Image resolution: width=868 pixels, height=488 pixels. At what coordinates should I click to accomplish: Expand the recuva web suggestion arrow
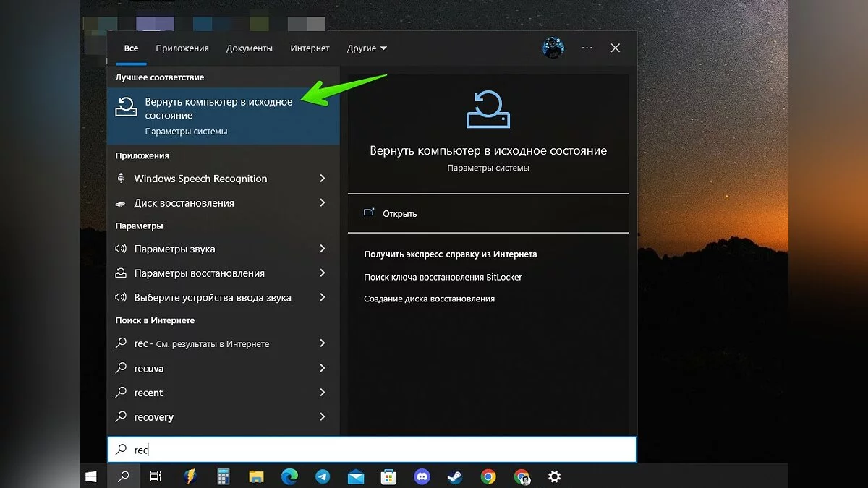(x=322, y=369)
